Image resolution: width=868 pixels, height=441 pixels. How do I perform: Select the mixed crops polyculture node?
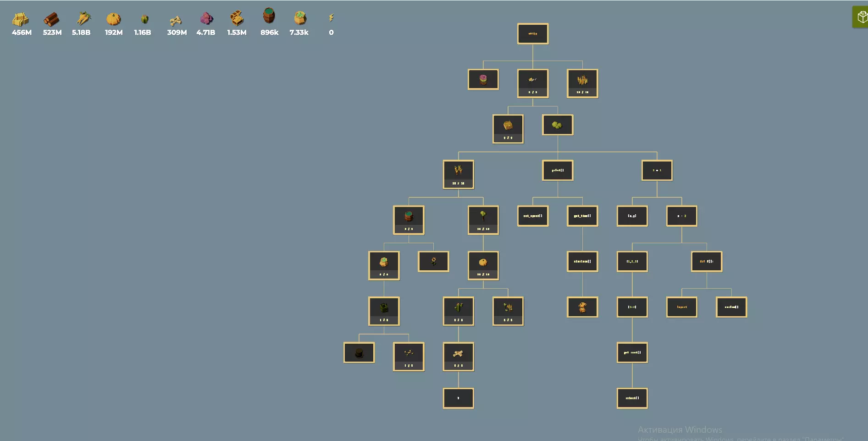pos(508,311)
